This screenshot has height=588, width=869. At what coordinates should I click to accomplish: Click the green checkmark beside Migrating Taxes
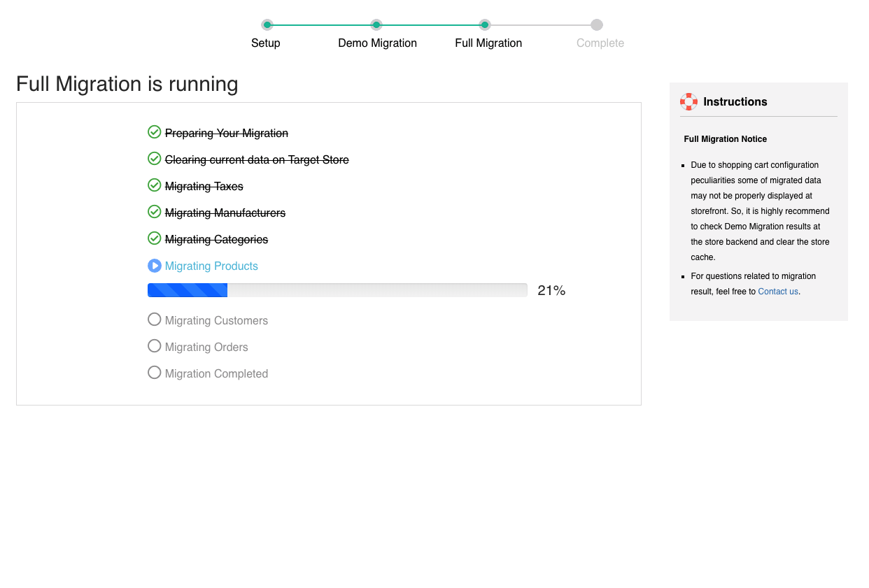[x=155, y=185]
